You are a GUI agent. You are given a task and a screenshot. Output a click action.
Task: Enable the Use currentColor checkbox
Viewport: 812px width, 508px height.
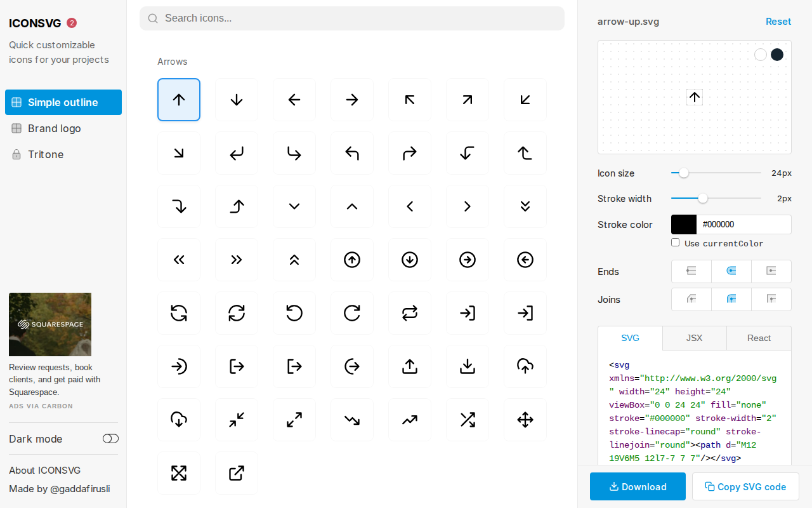click(676, 243)
